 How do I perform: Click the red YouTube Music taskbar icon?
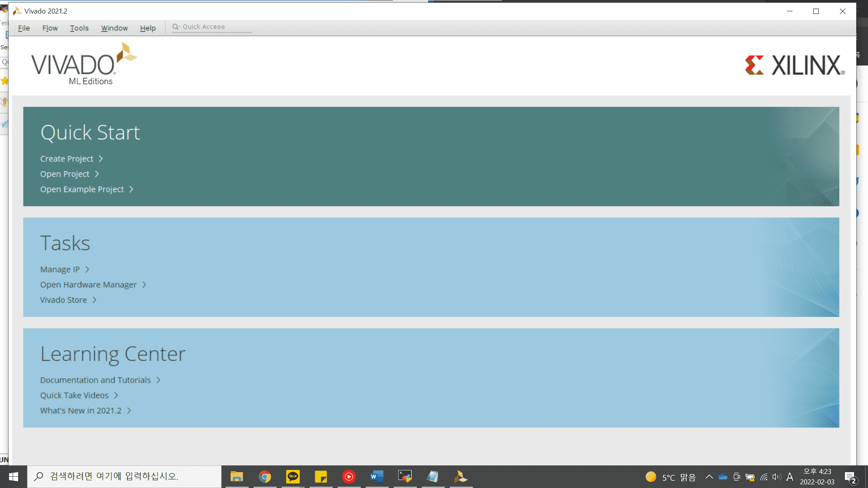pyautogui.click(x=349, y=477)
